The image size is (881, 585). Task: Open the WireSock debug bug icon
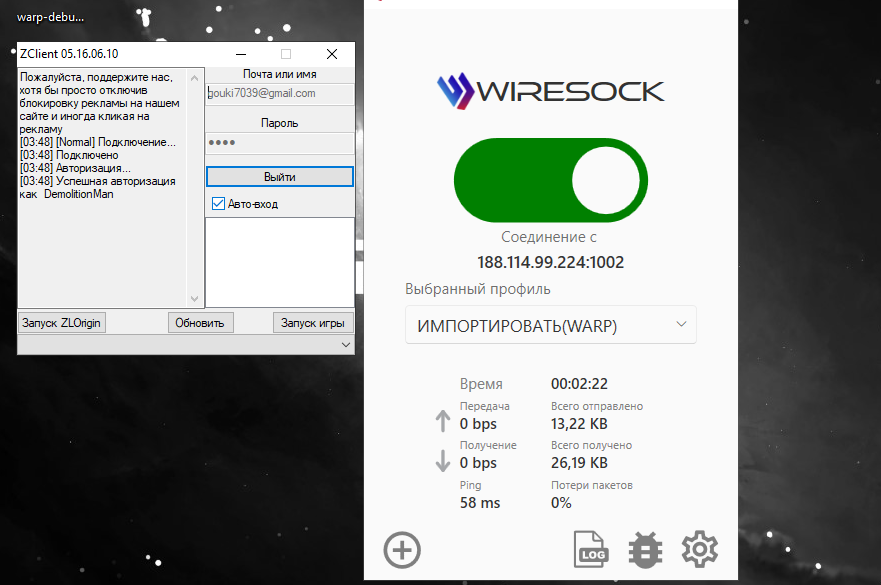[x=645, y=549]
